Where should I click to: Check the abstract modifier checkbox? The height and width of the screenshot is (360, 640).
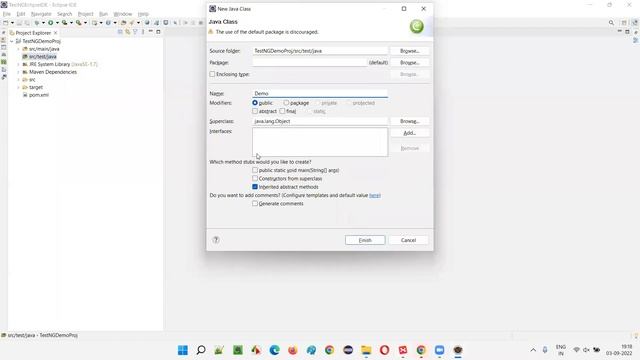pyautogui.click(x=255, y=111)
